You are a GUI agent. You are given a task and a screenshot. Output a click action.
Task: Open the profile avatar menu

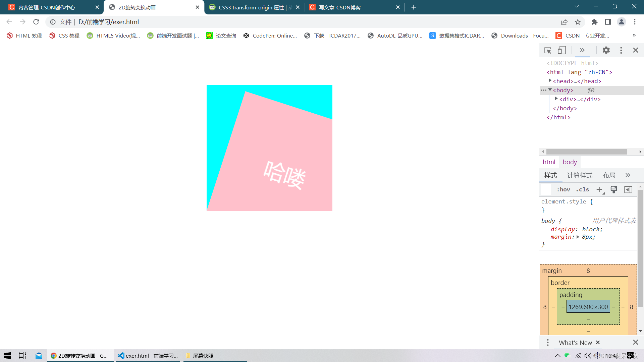click(x=622, y=22)
